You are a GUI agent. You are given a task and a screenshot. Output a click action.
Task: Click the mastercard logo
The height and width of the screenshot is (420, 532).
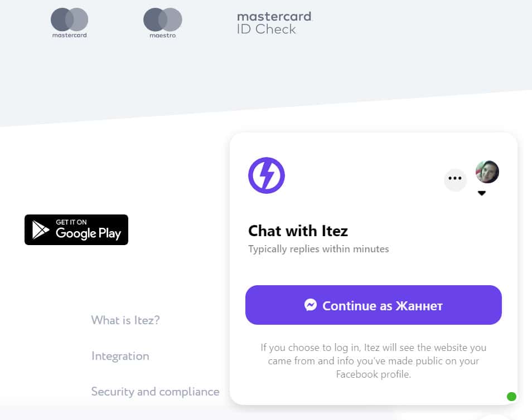tap(69, 23)
